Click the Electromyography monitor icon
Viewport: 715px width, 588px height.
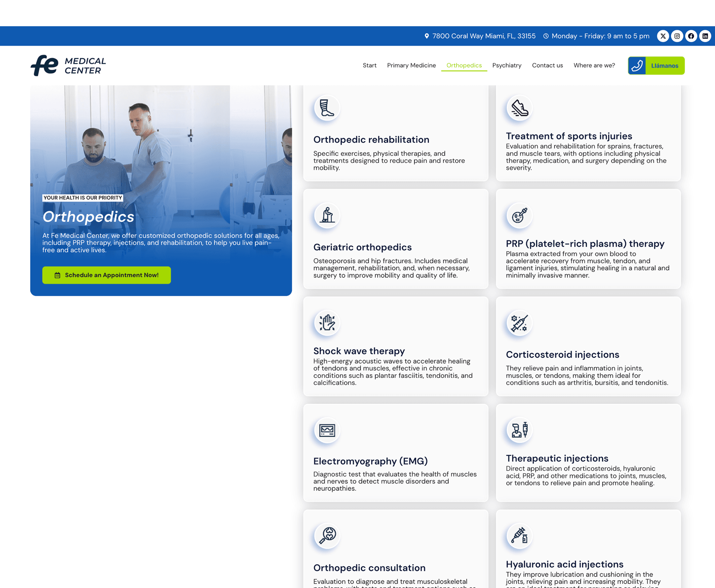[327, 430]
